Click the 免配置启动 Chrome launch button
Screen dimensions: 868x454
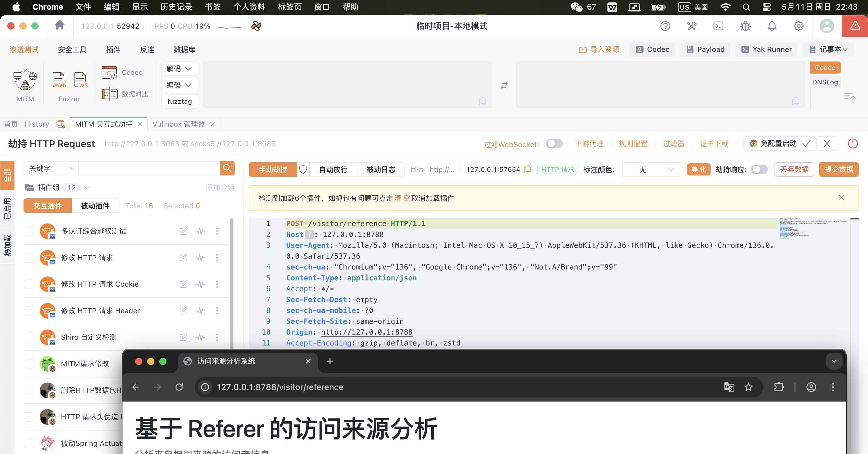[778, 143]
